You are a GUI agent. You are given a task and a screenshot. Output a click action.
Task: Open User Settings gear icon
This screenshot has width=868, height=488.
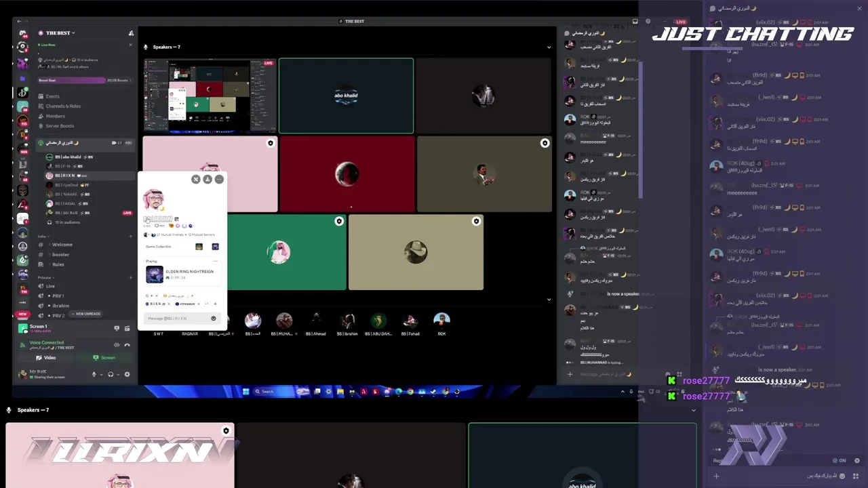point(127,374)
